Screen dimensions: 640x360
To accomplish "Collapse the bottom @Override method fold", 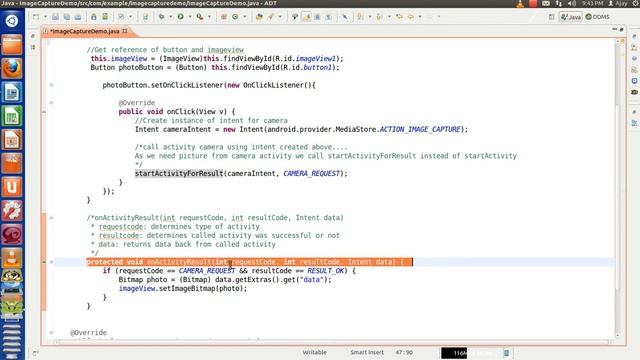I will pos(51,333).
